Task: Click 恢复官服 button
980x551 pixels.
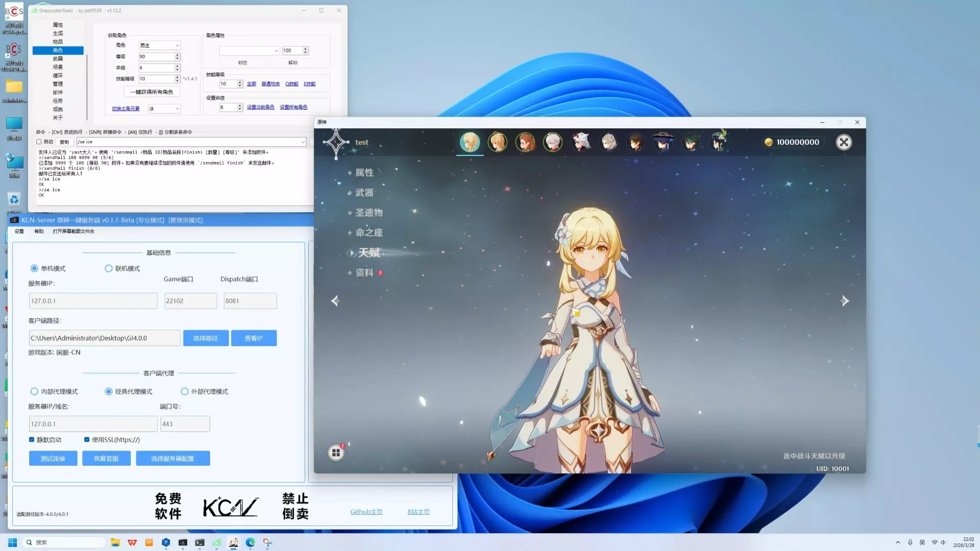Action: click(106, 458)
